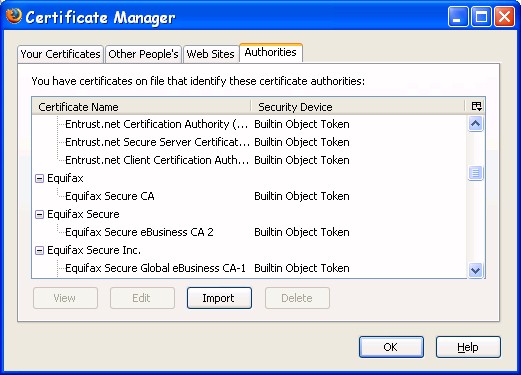This screenshot has width=521, height=375.
Task: Click the OK button
Action: [391, 347]
